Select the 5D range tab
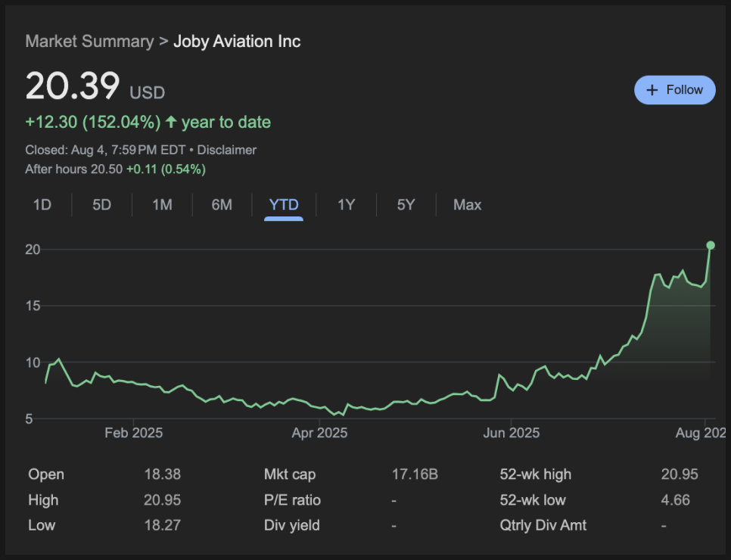731x560 pixels. click(x=101, y=204)
